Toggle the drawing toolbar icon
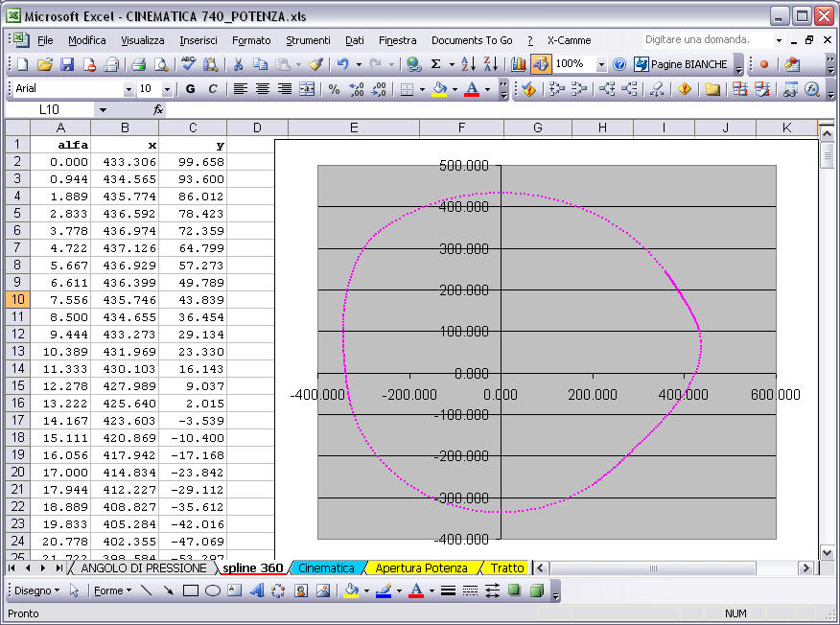The image size is (840, 625). [541, 65]
